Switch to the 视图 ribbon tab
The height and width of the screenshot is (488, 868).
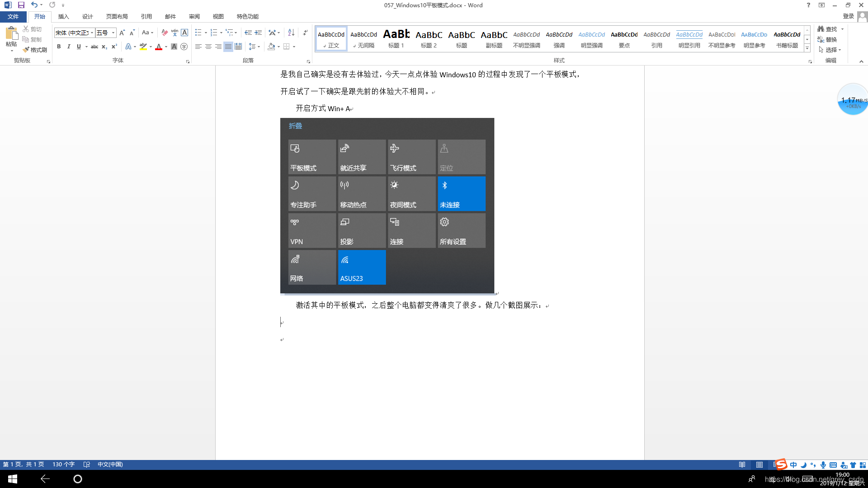click(218, 16)
